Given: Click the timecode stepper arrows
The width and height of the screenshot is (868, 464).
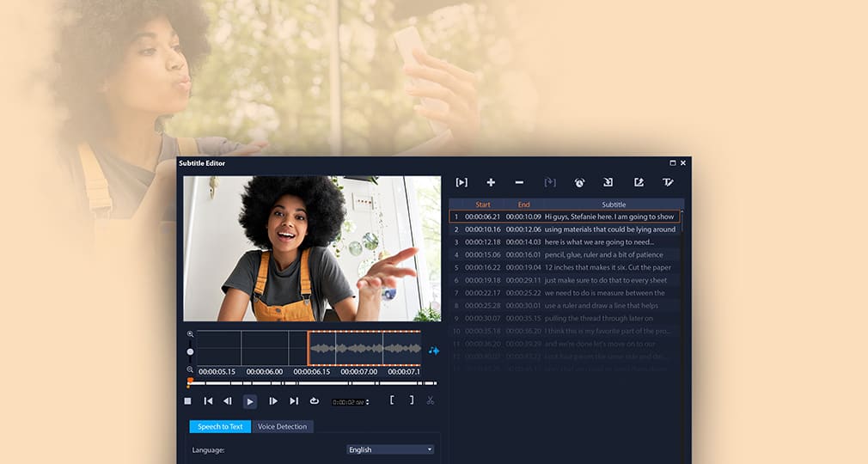Looking at the screenshot, I should 369,401.
